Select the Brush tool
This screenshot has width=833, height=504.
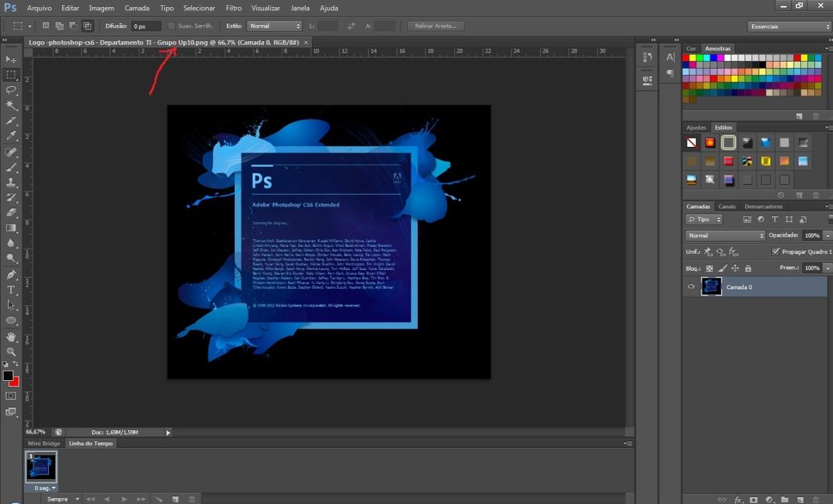tap(11, 167)
